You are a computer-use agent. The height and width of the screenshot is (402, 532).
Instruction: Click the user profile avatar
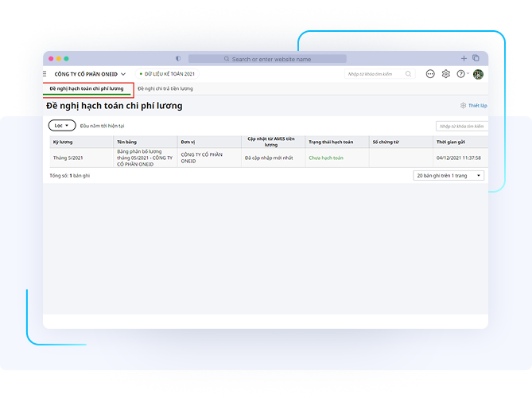coord(478,74)
